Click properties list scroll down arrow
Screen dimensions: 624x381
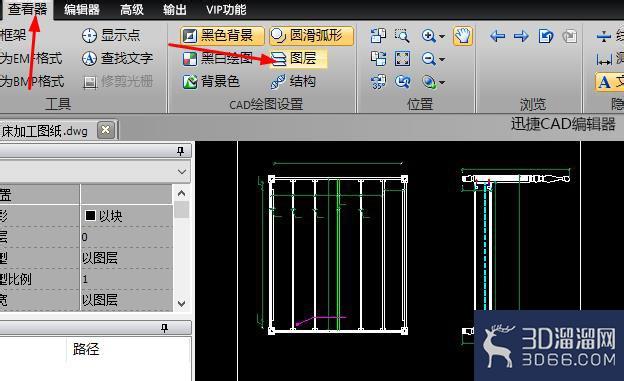181,303
